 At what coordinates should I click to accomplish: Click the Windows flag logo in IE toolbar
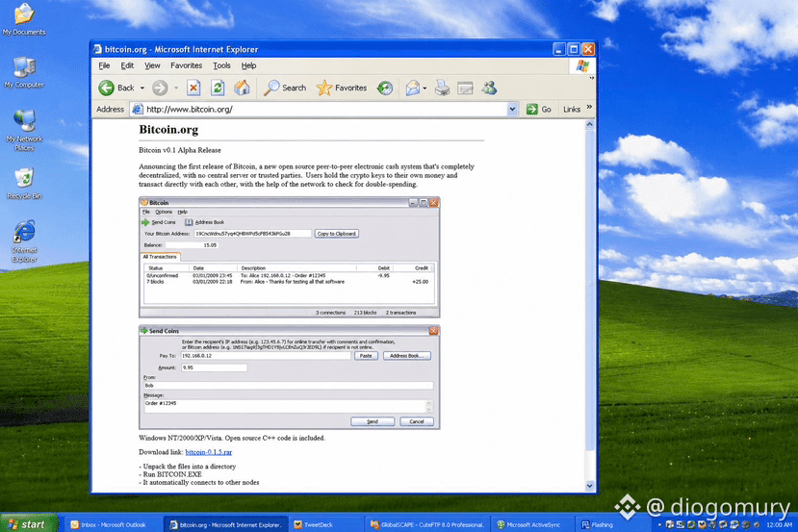coord(582,65)
